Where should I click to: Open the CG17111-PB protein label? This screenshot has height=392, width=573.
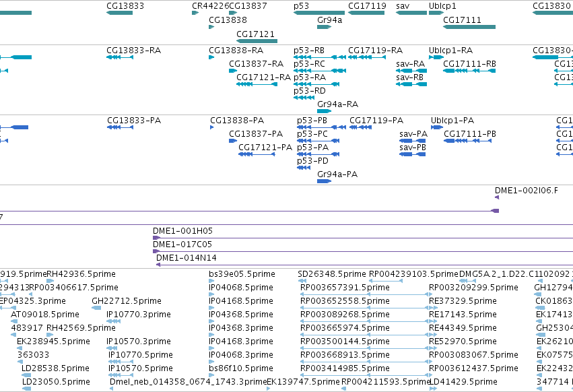[470, 134]
